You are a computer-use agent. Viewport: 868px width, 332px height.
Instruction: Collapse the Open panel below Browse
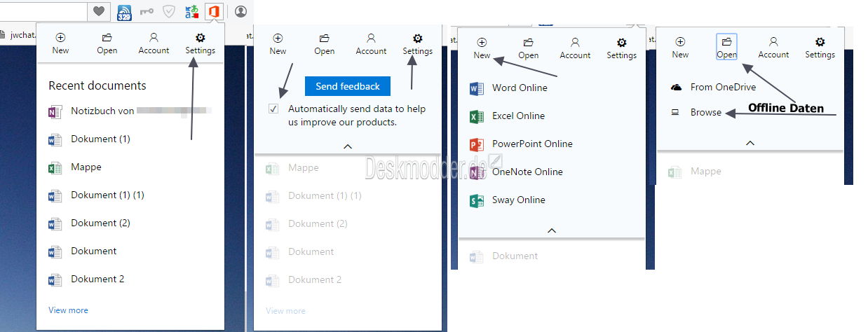coord(750,143)
